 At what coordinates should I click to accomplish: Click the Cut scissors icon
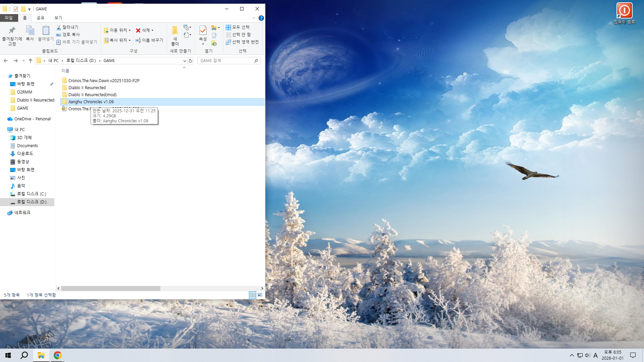point(59,27)
